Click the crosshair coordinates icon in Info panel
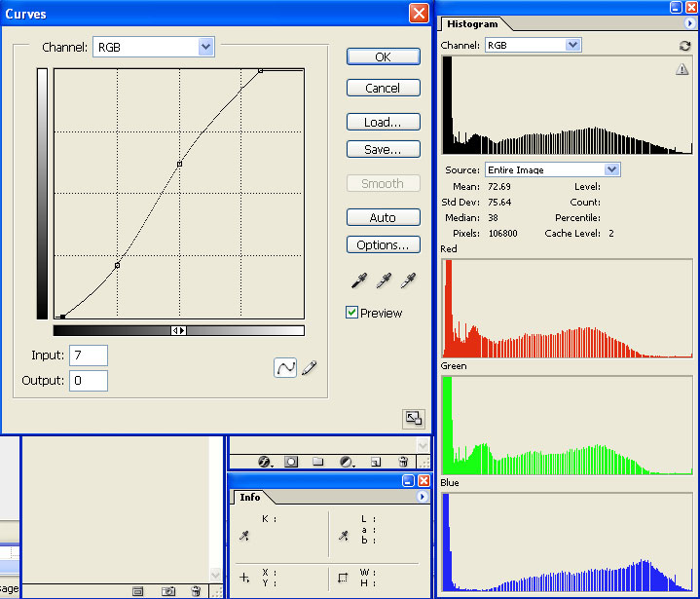This screenshot has height=599, width=700. pyautogui.click(x=244, y=578)
